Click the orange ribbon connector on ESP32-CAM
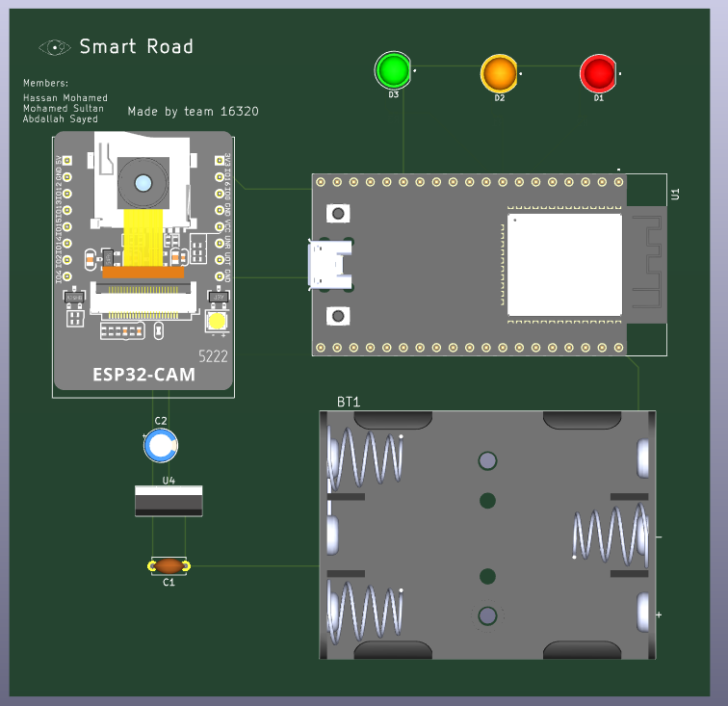 143,274
